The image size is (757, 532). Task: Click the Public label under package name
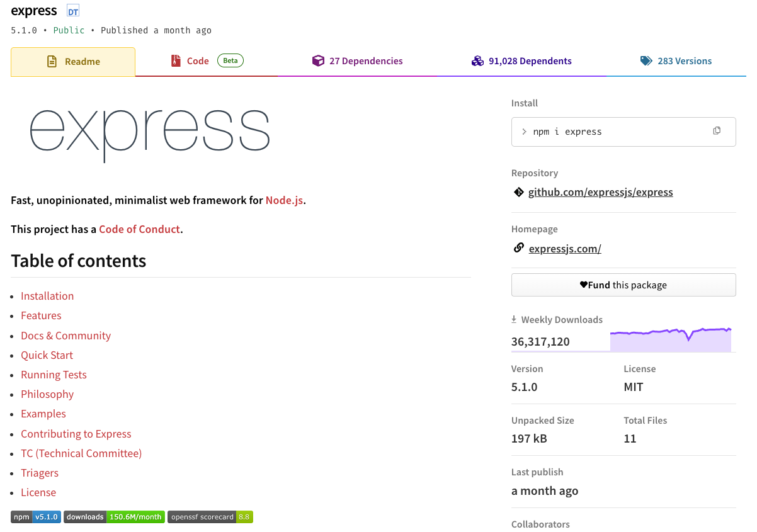tap(69, 30)
